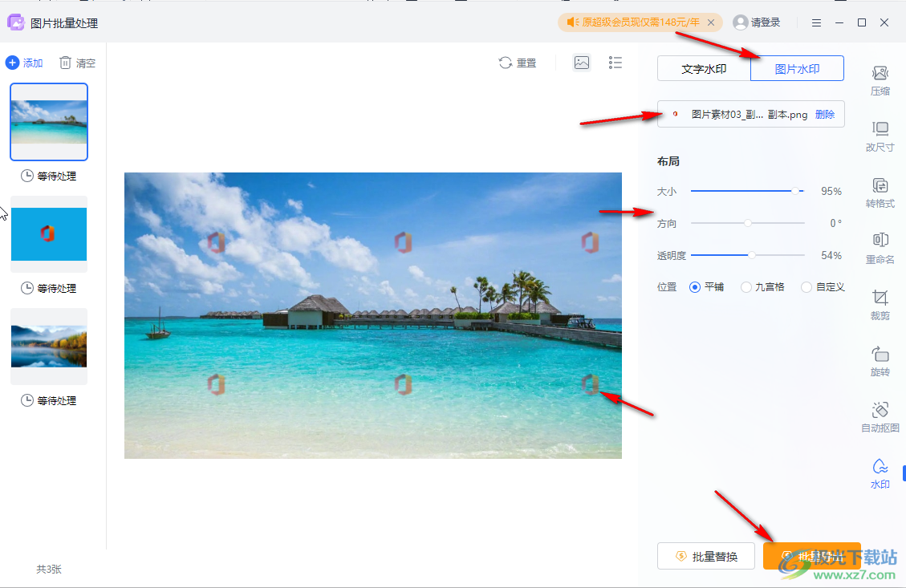The height and width of the screenshot is (588, 906).
Task: Close the membership promotion banner
Action: point(711,22)
